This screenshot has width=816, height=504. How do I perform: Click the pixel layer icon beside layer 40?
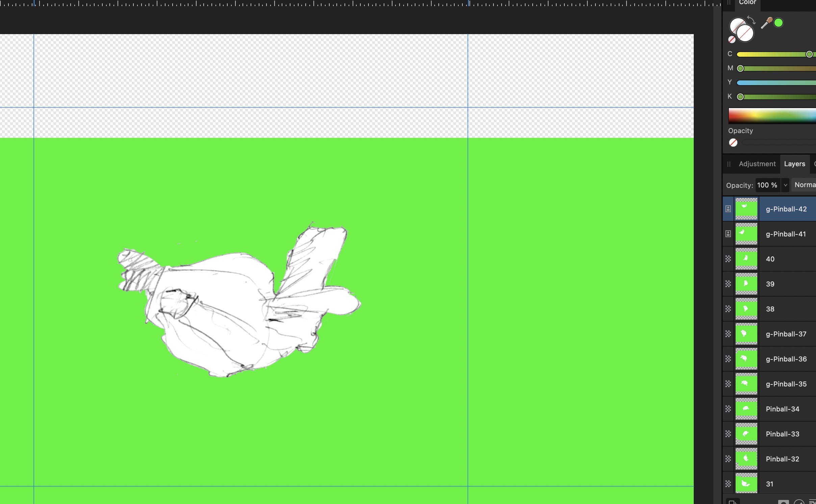click(x=728, y=259)
